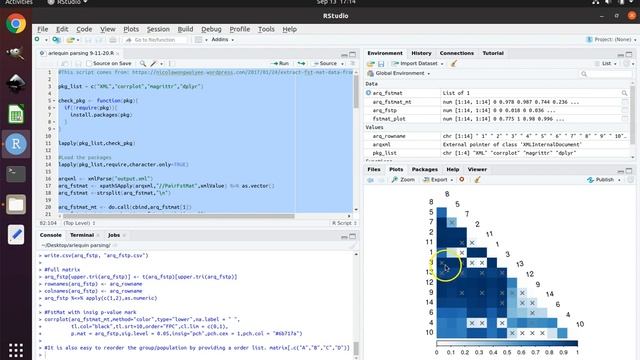Clear the environment objects with the broom icon
Image resolution: width=640 pixels, height=360 pixels.
tap(453, 64)
